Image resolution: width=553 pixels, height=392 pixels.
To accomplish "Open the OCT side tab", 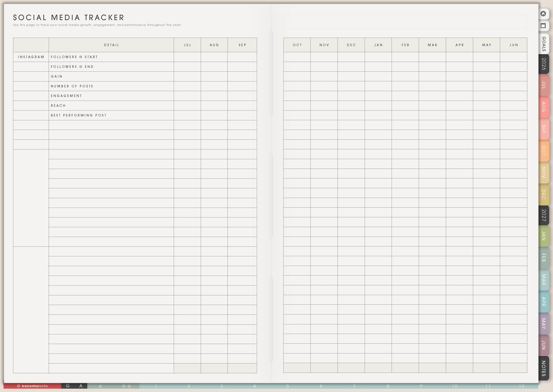I will coord(544,151).
